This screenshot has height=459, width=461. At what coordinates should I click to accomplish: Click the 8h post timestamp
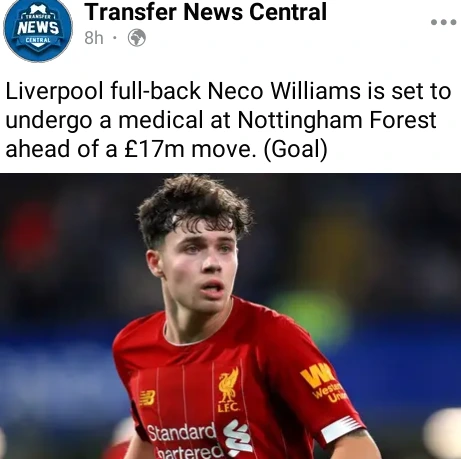94,38
